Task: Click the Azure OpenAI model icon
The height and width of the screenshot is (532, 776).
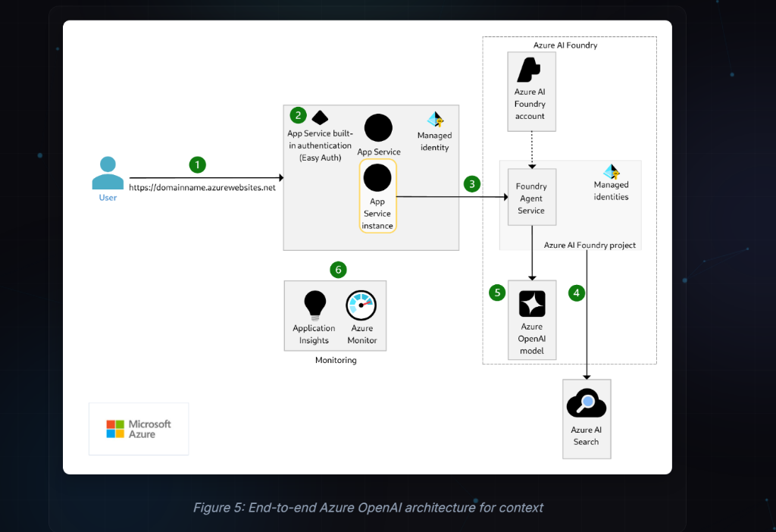Action: 532,303
